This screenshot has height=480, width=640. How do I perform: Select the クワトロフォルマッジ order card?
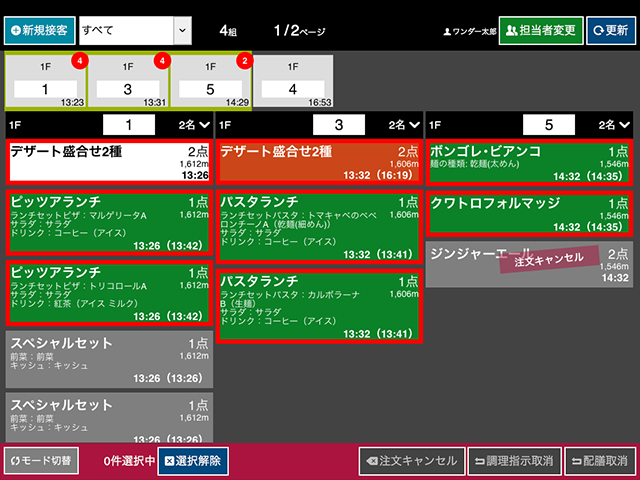[529, 213]
